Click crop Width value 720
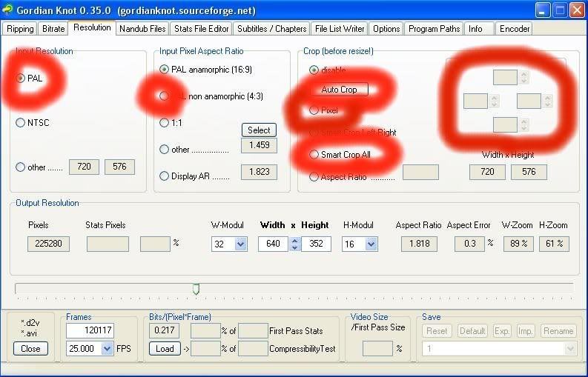The width and height of the screenshot is (588, 377). pos(487,172)
